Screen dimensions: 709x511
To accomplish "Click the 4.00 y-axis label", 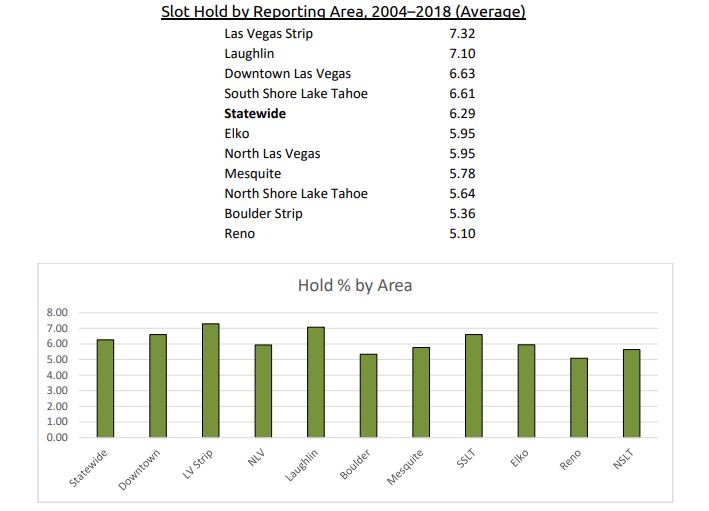I will (57, 375).
